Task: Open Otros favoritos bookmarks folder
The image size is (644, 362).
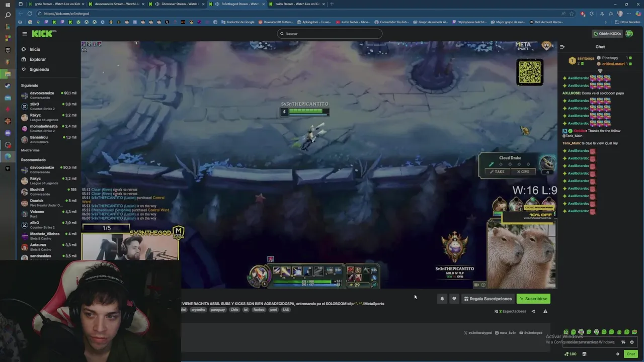Action: (627, 22)
